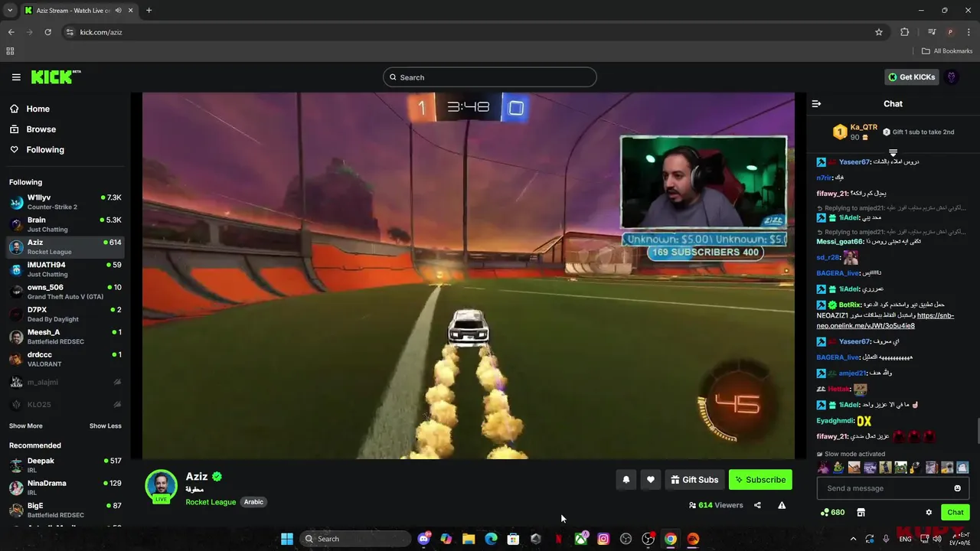
Task: Expand the gift leaderboard chevron
Action: tap(893, 153)
